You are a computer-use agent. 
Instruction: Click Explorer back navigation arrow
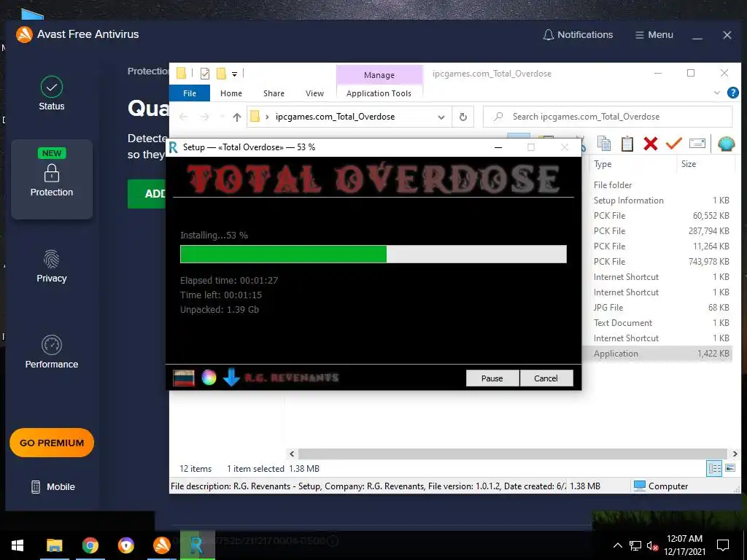[x=183, y=117]
